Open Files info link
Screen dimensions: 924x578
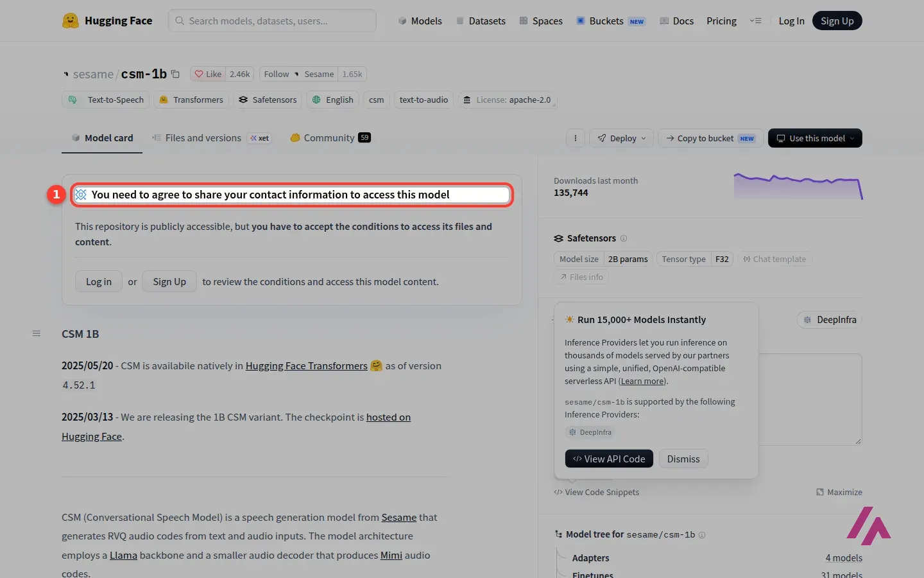[581, 277]
